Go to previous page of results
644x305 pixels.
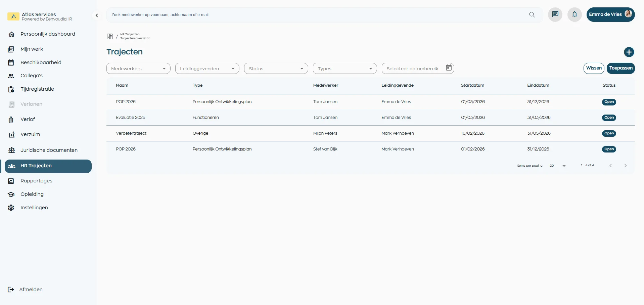tap(610, 166)
